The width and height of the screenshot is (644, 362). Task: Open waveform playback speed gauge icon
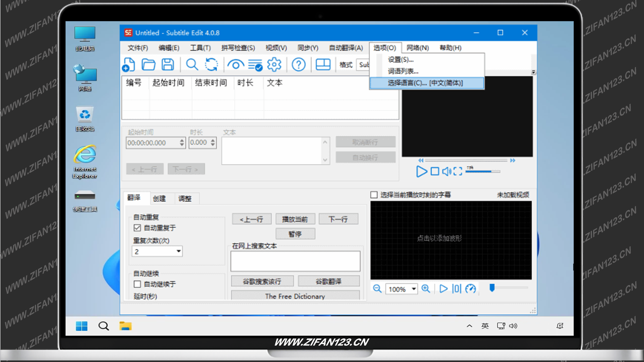pyautogui.click(x=470, y=288)
